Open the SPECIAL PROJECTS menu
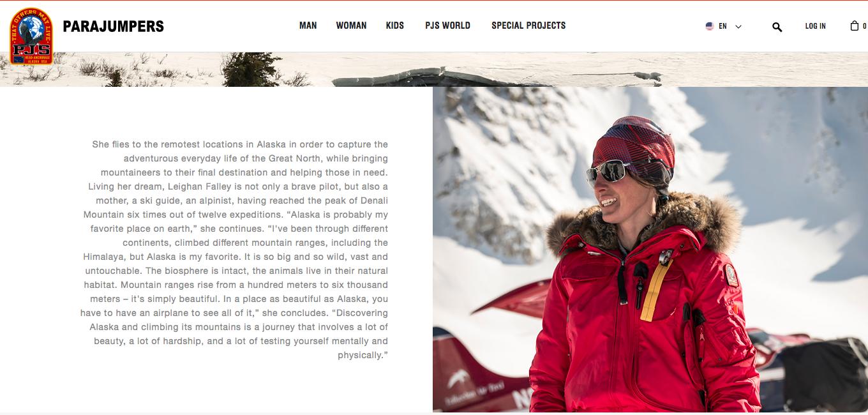 [x=528, y=26]
